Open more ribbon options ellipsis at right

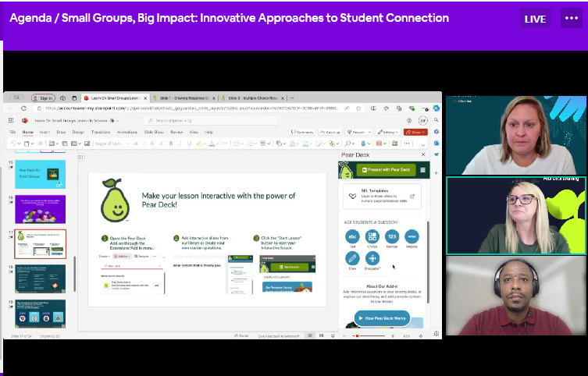pos(407,144)
